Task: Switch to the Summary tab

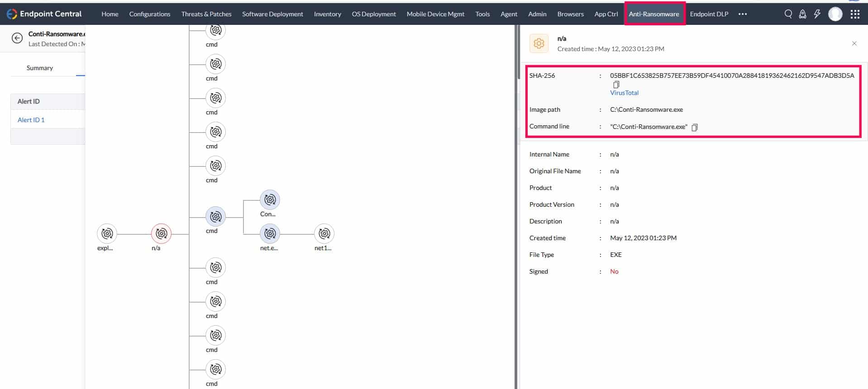Action: (x=40, y=68)
